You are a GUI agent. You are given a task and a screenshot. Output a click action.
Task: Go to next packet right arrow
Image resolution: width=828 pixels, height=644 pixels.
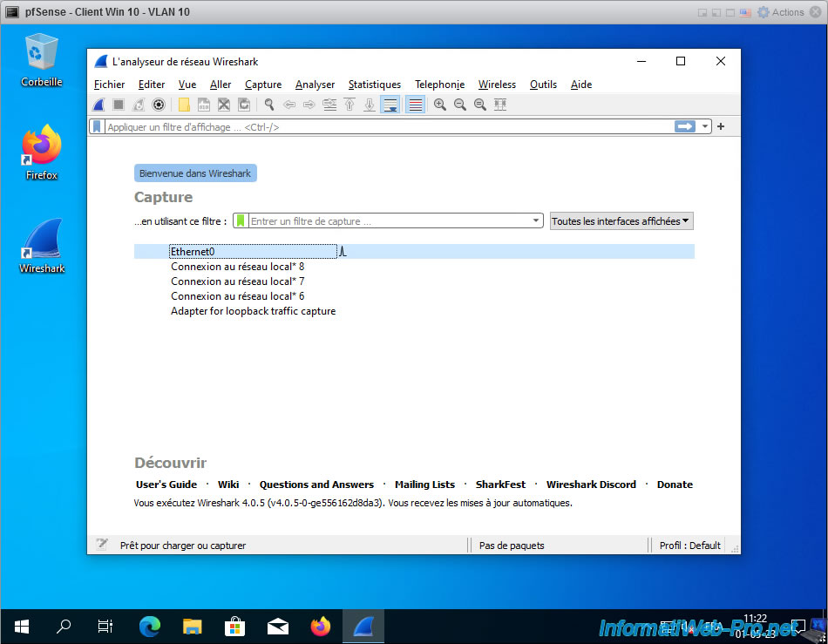309,105
